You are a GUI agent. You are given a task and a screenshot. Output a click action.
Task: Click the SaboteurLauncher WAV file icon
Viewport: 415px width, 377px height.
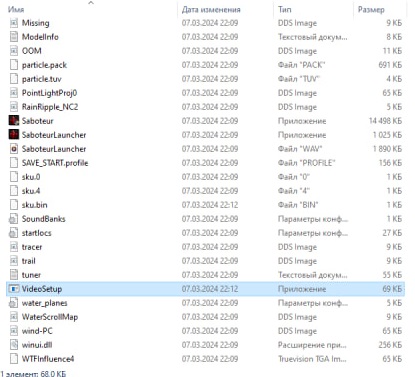(x=14, y=149)
